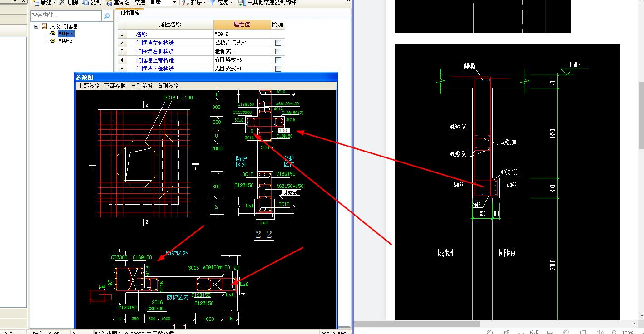Viewport: 644px width, 334px height.
Task: Open the 新建 dropdown arrow
Action: (x=54, y=2)
